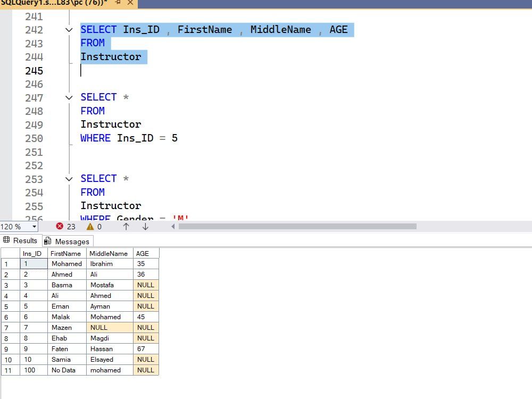Image resolution: width=532 pixels, height=399 pixels.
Task: Click the yellow warning count icon
Action: (x=90, y=227)
